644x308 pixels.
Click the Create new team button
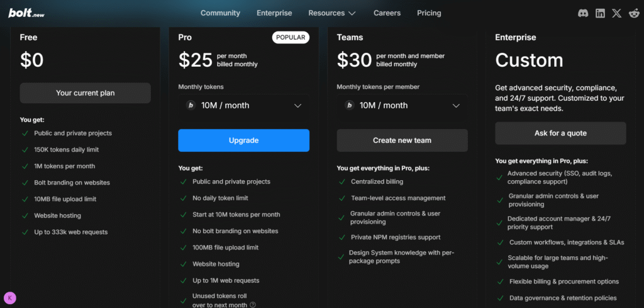(402, 140)
